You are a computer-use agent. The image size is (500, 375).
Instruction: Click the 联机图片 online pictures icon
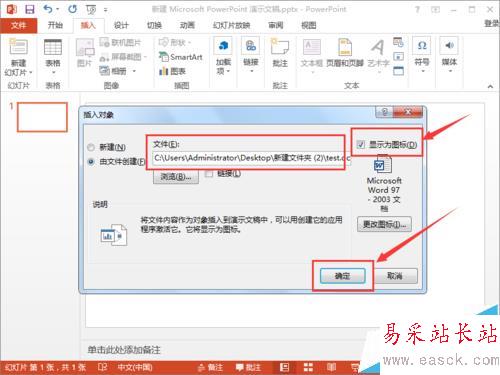pyautogui.click(x=105, y=42)
